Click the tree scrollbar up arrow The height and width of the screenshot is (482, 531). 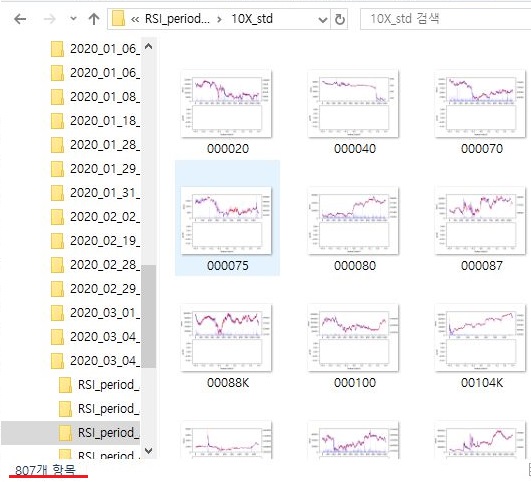pyautogui.click(x=148, y=46)
